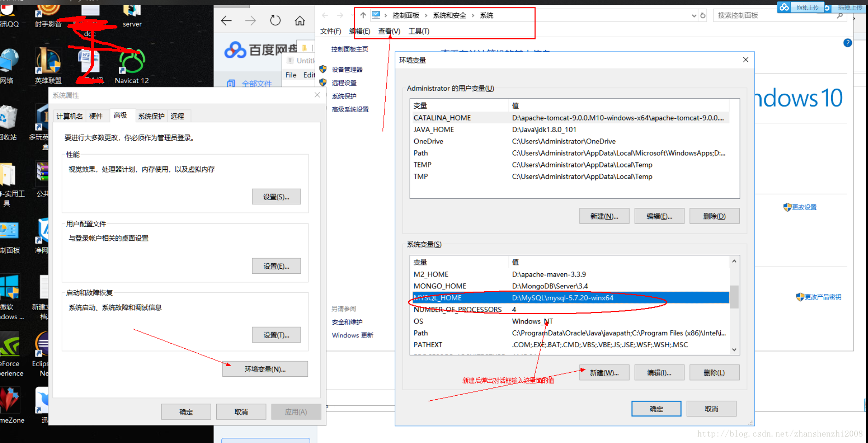This screenshot has width=868, height=443.
Task: Click 取消 in 系统属性 dialog
Action: click(x=241, y=412)
